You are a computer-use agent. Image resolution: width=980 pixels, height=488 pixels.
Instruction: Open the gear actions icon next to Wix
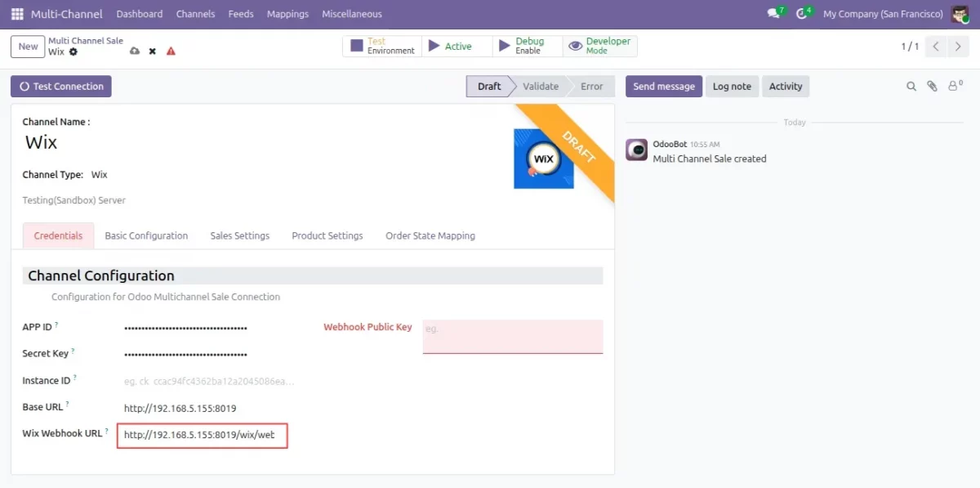coord(73,51)
